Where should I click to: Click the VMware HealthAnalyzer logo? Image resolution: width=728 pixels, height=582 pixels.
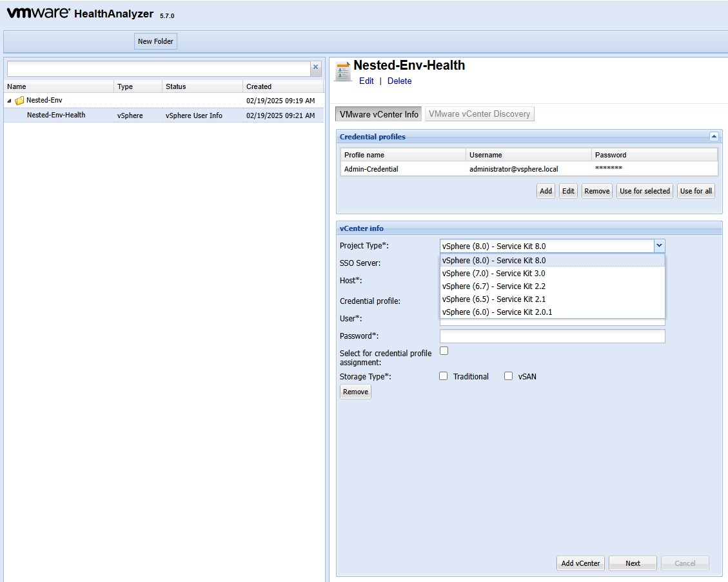[x=80, y=13]
